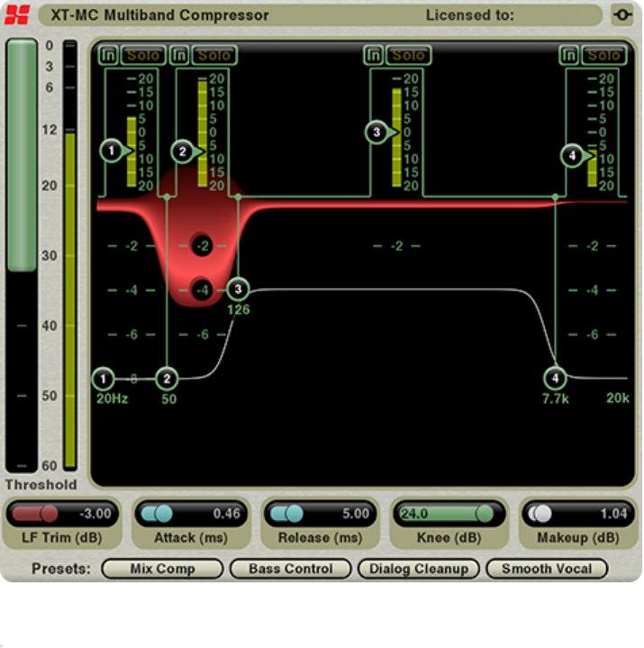Image resolution: width=644 pixels, height=648 pixels.
Task: Click the -4 gain node in band 2
Action: pyautogui.click(x=202, y=290)
